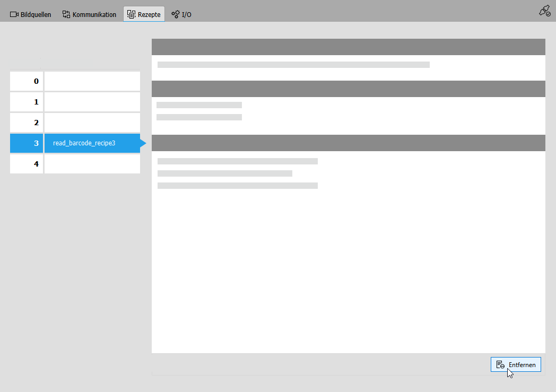This screenshot has width=556, height=392.
Task: Open the I/O tab
Action: pos(181,14)
